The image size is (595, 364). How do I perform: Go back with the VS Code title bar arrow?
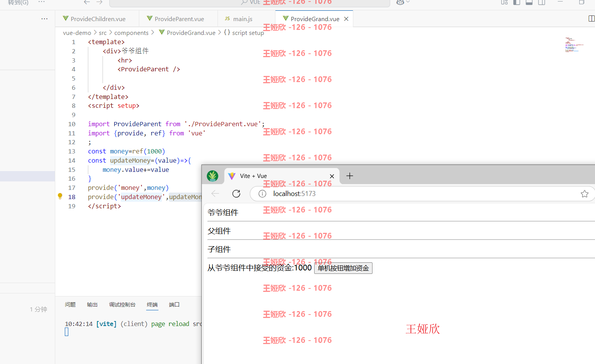[87, 2]
